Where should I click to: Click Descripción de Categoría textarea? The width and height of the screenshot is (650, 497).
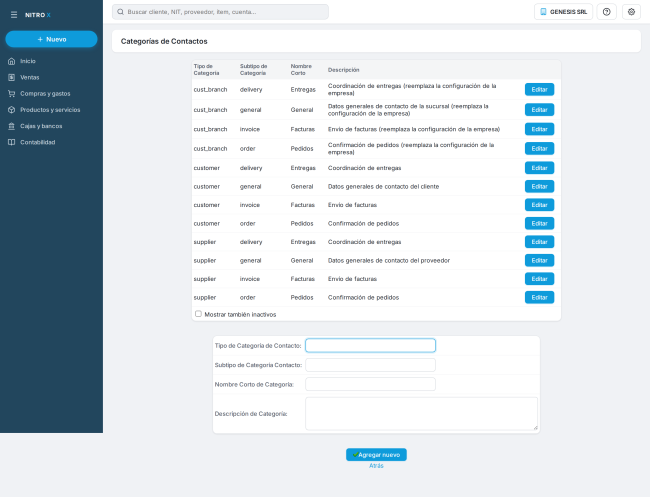[422, 414]
